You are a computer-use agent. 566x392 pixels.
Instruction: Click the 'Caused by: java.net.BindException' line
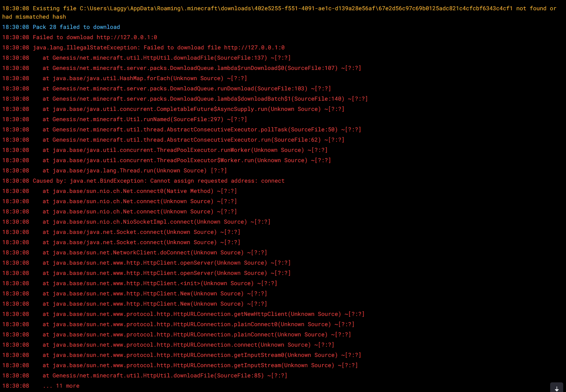[159, 181]
